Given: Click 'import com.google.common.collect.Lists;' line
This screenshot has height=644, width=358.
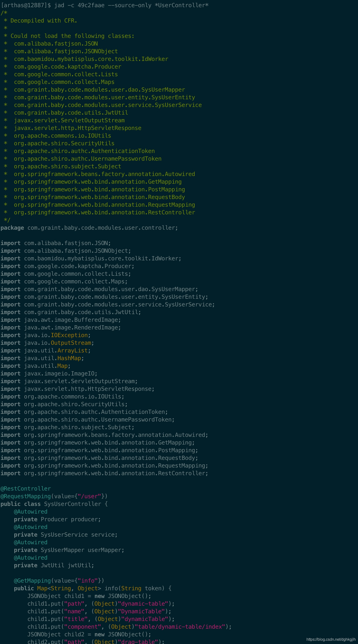Looking at the screenshot, I should (66, 274).
